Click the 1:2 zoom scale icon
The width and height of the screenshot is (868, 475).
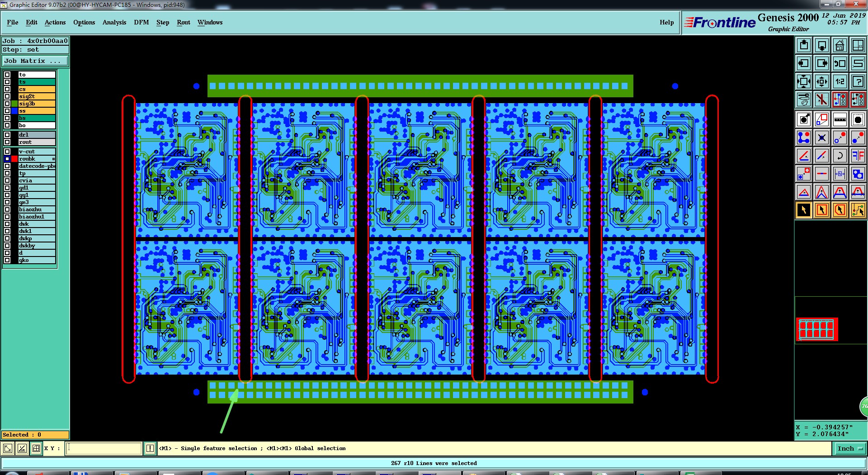coord(840,81)
